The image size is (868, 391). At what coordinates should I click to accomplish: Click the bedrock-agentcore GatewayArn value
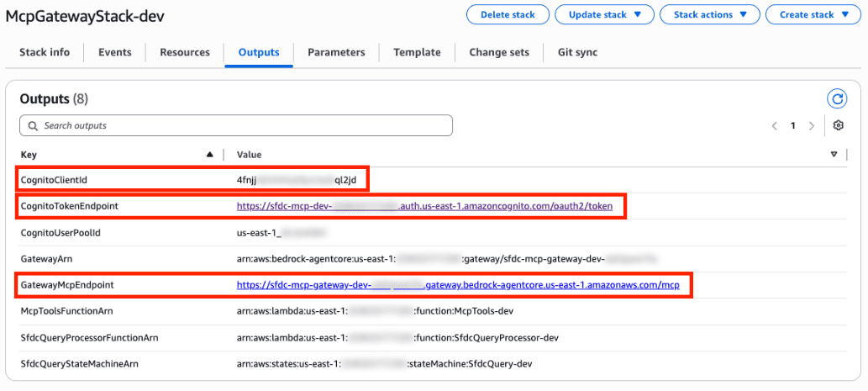tap(447, 259)
